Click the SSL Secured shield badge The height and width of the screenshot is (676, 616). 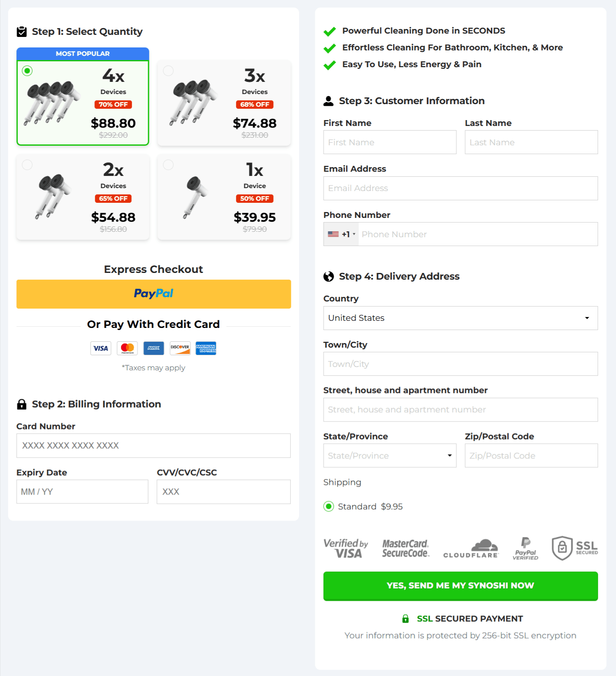pyautogui.click(x=575, y=548)
